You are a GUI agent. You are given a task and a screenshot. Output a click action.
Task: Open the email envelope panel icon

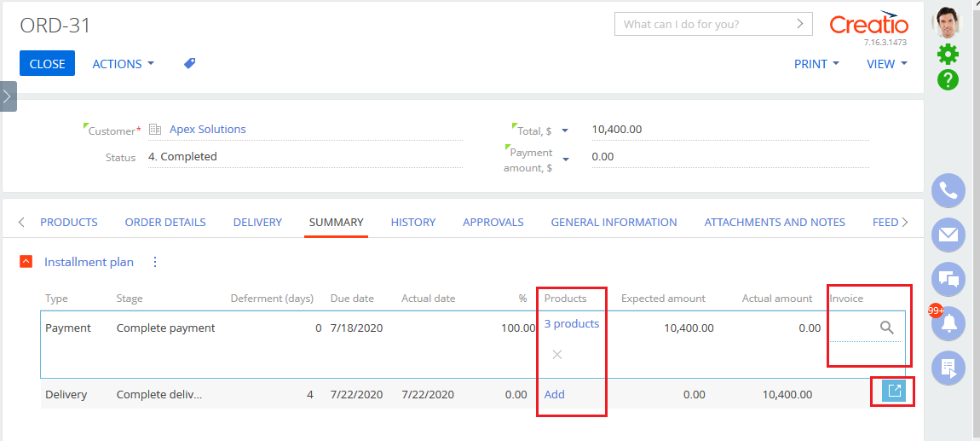[948, 235]
